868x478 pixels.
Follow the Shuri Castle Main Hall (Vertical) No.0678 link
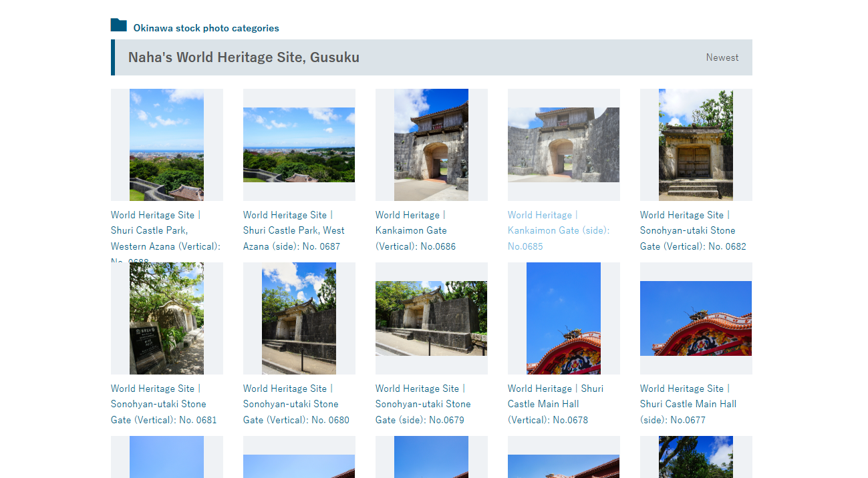(x=555, y=404)
